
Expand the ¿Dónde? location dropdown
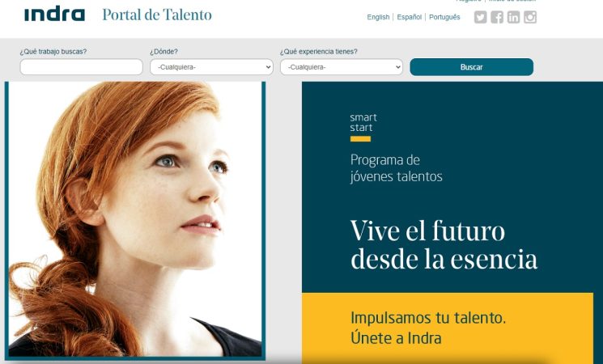coord(211,67)
